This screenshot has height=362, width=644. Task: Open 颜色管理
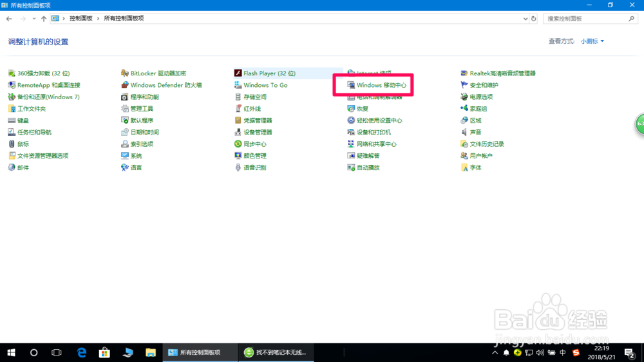point(251,156)
